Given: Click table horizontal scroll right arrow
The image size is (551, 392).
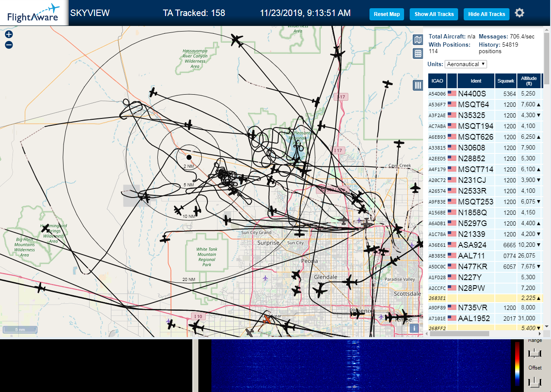Looking at the screenshot, I should [x=539, y=334].
